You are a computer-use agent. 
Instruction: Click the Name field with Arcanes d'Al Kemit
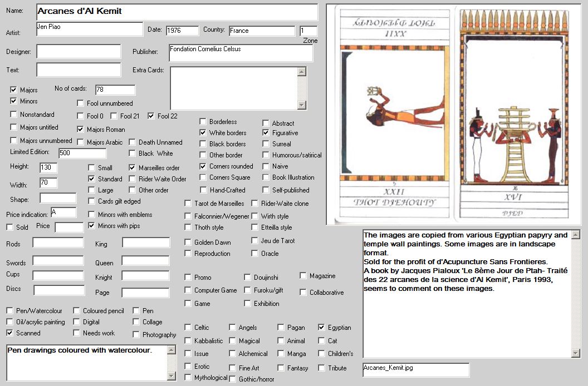pos(177,12)
